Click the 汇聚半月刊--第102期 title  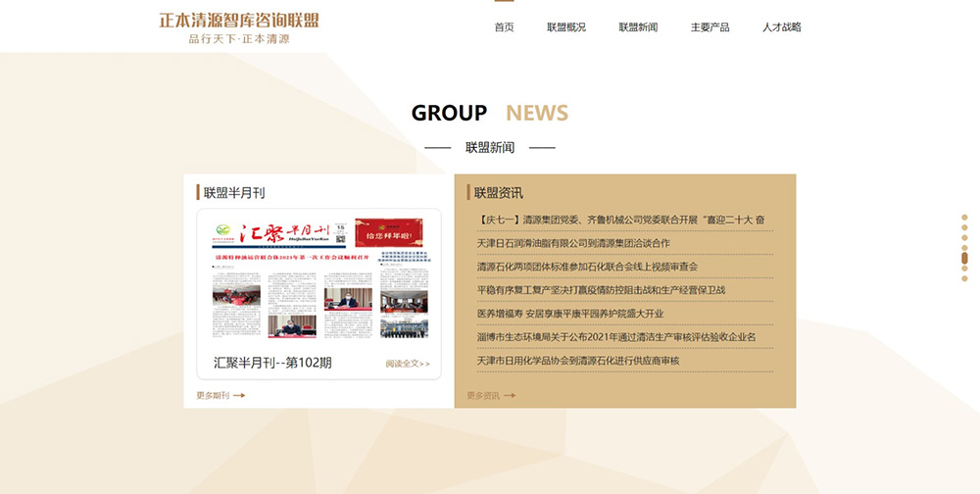[272, 363]
